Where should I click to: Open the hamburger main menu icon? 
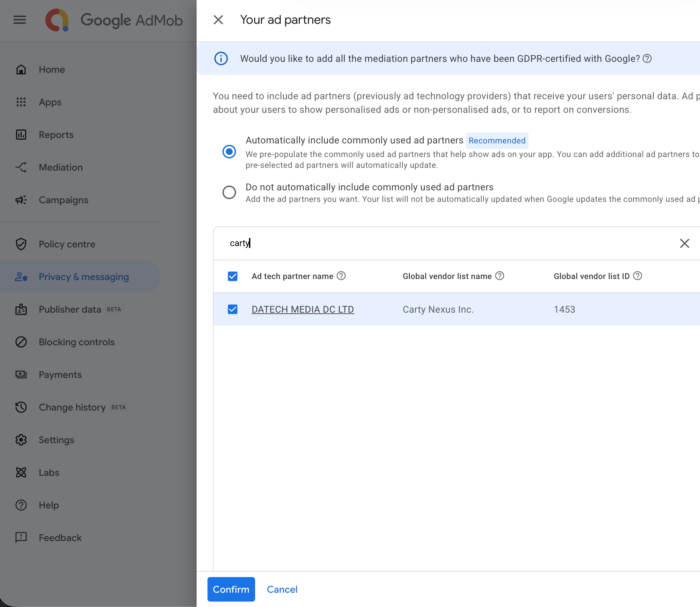click(20, 20)
